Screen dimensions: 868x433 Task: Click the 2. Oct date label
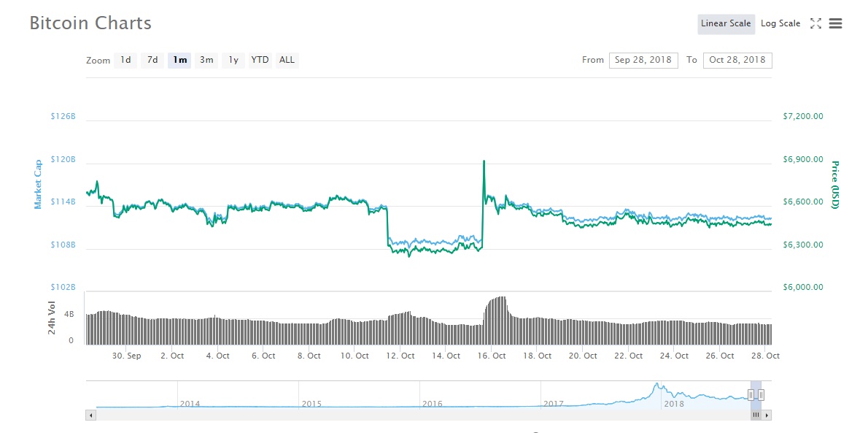(x=172, y=356)
